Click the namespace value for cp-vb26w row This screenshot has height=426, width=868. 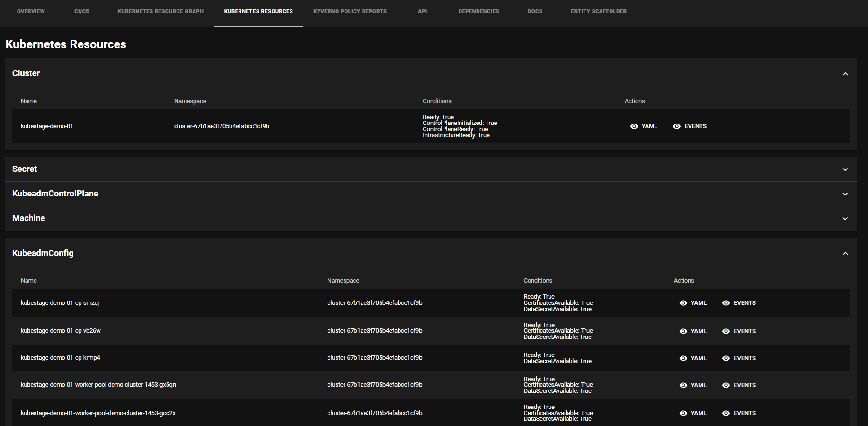point(375,331)
